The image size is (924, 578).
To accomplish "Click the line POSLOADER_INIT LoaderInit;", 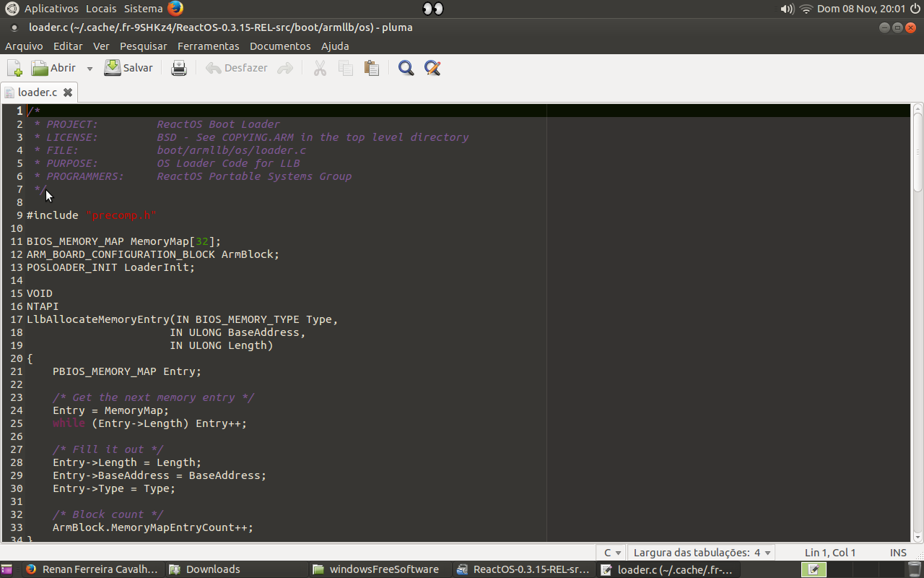I will click(x=110, y=267).
